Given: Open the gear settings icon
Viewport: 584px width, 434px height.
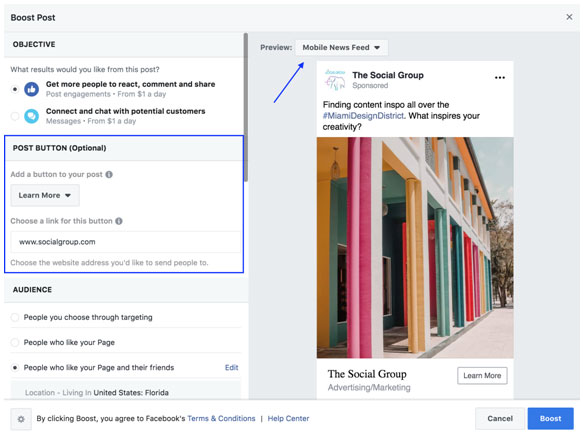Looking at the screenshot, I should click(21, 419).
